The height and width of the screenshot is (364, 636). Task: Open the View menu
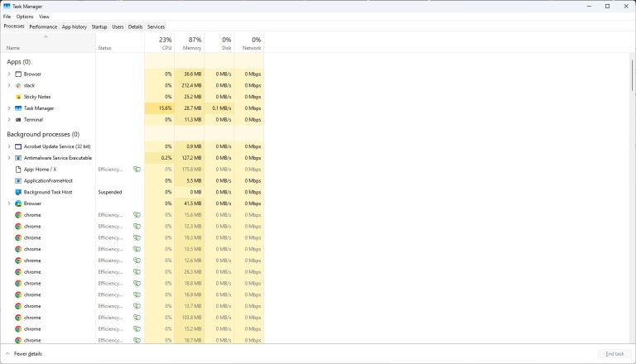(x=44, y=17)
